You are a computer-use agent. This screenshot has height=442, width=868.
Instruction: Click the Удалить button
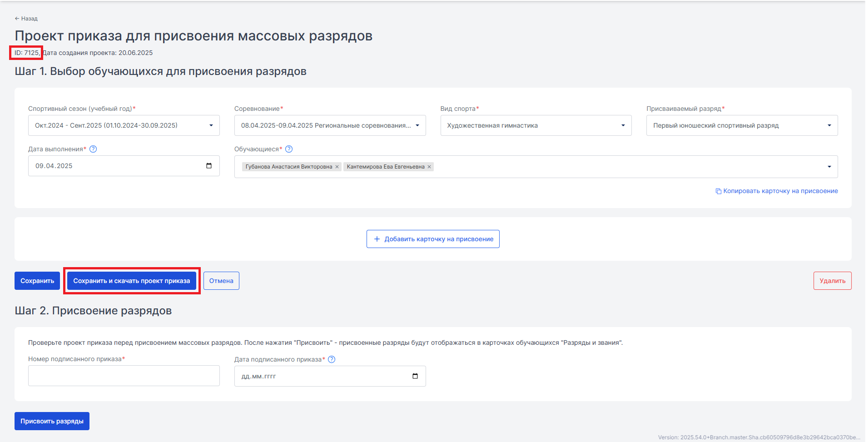[x=833, y=281]
